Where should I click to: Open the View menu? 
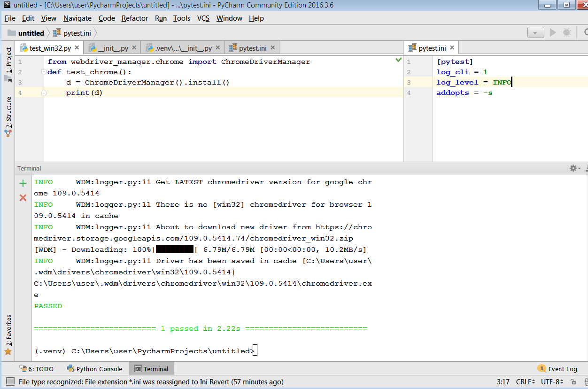[x=49, y=18]
